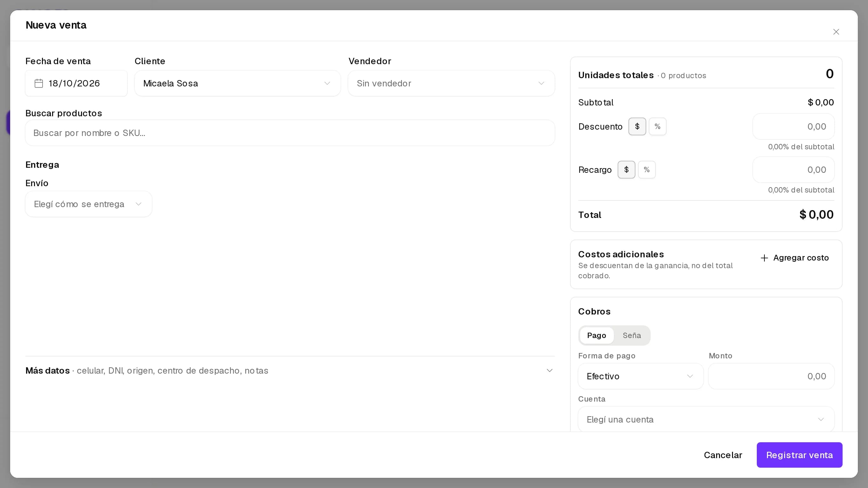Click Agregar costo in Costos adicionales
This screenshot has width=868, height=488.
tap(795, 258)
